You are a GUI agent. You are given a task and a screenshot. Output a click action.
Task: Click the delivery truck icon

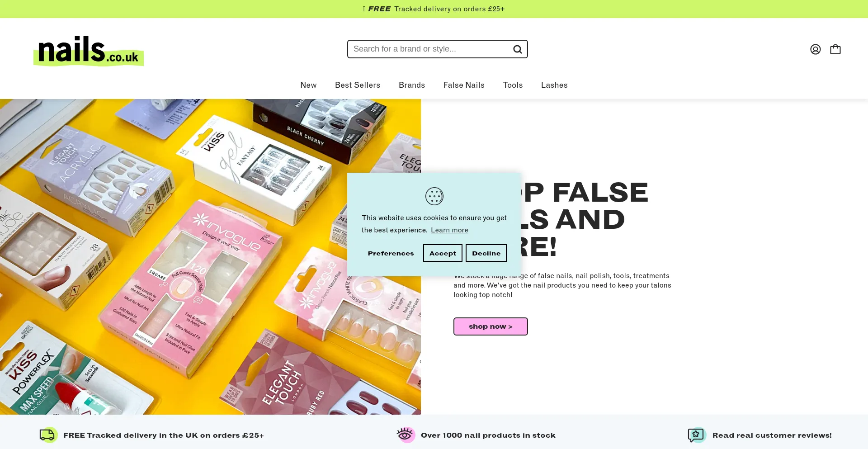[48, 435]
